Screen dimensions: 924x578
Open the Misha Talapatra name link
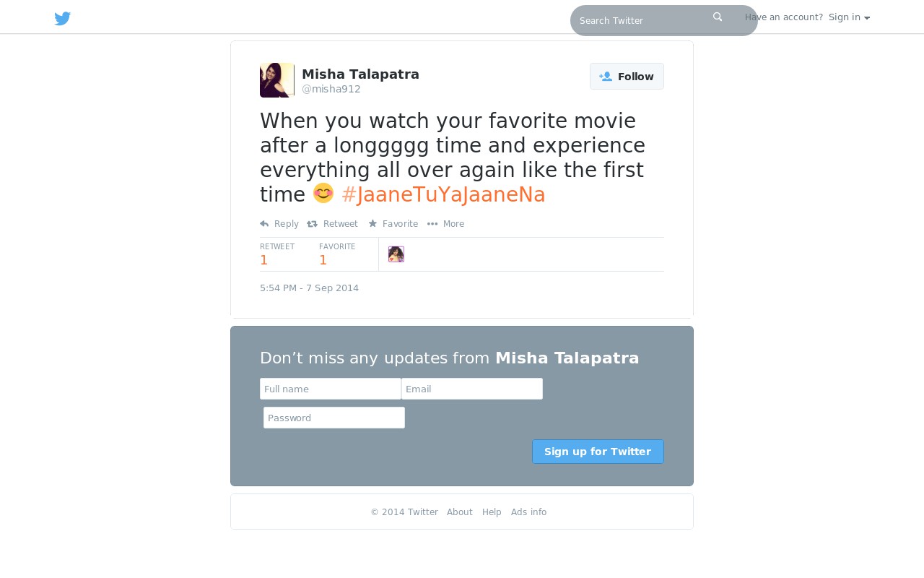point(360,74)
